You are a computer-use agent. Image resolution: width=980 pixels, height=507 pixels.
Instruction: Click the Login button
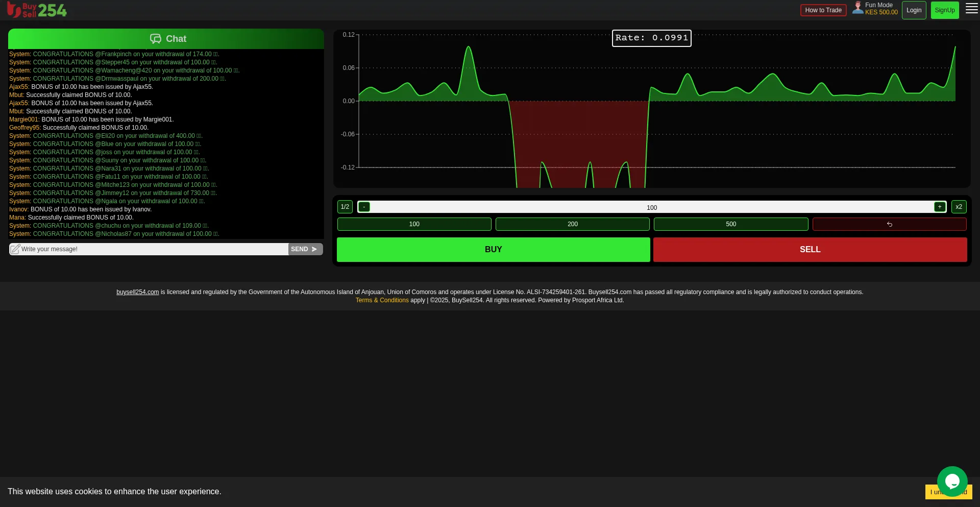click(x=914, y=10)
